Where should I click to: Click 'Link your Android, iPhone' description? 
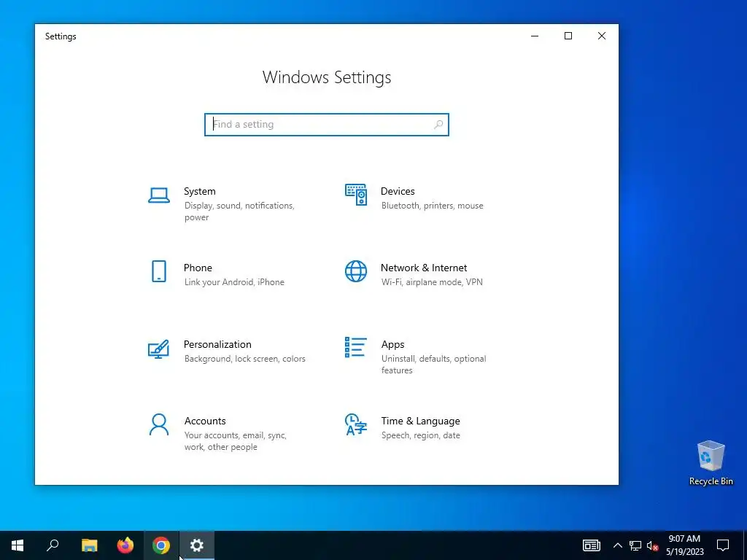tap(234, 282)
